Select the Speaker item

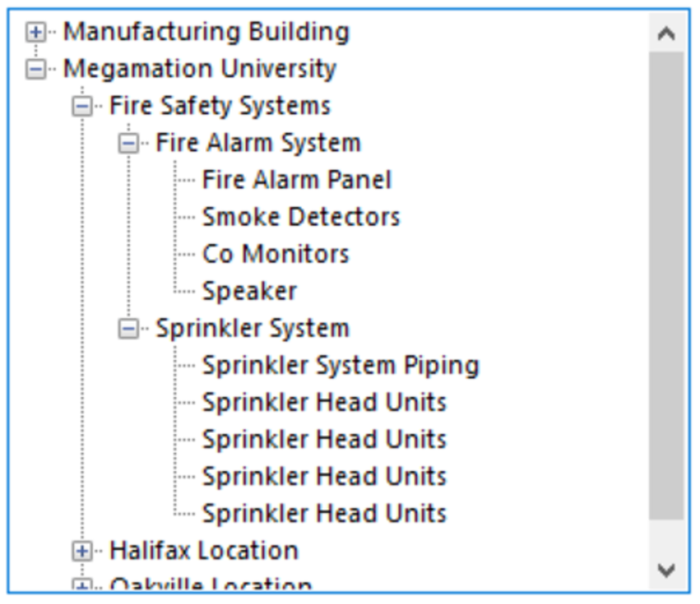click(250, 292)
